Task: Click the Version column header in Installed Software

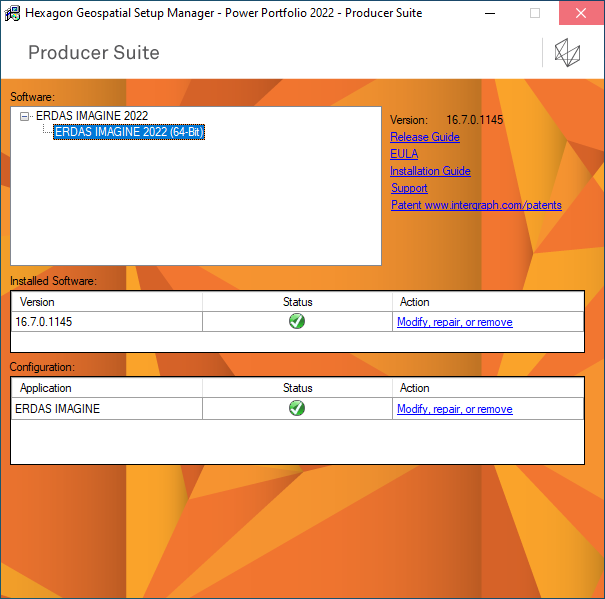Action: 107,302
